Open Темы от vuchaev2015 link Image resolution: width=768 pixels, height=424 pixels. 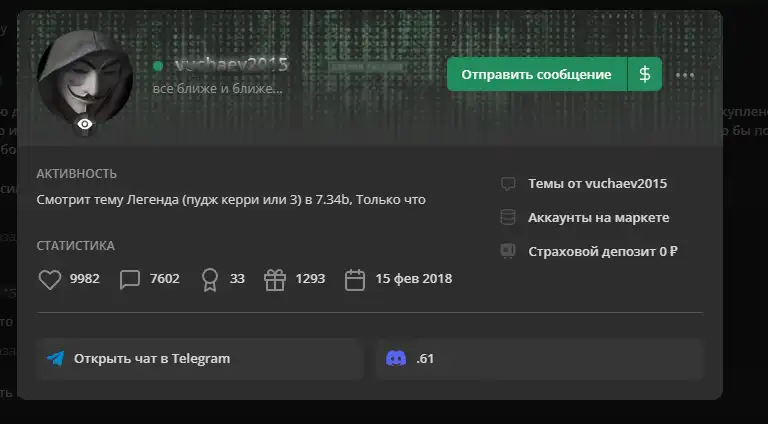pyautogui.click(x=598, y=184)
